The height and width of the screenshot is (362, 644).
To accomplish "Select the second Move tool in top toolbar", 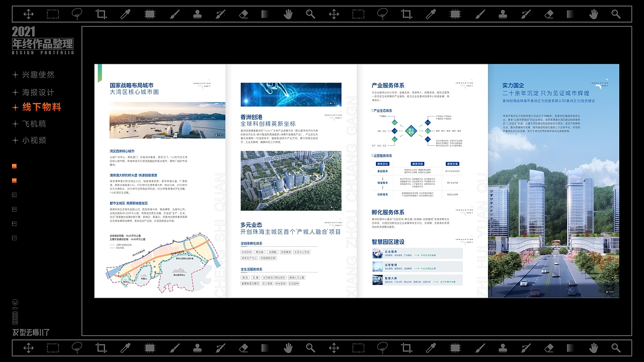I will [334, 14].
